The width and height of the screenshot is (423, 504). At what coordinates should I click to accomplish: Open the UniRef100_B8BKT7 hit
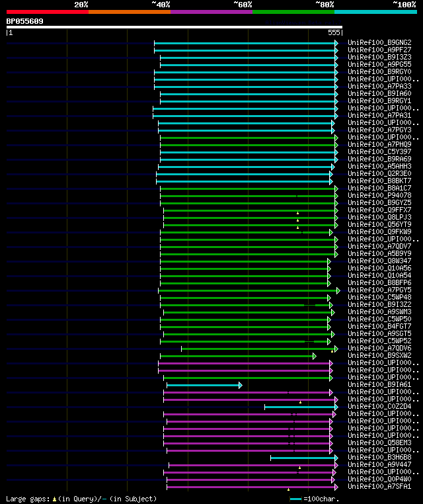379,181
